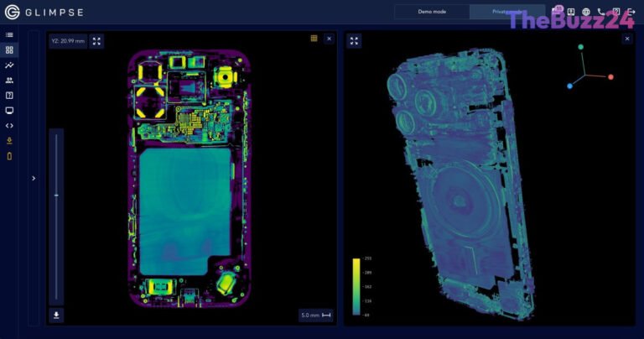This screenshot has height=339, width=644.
Task: Open the help question mark icon
Action: (x=9, y=96)
